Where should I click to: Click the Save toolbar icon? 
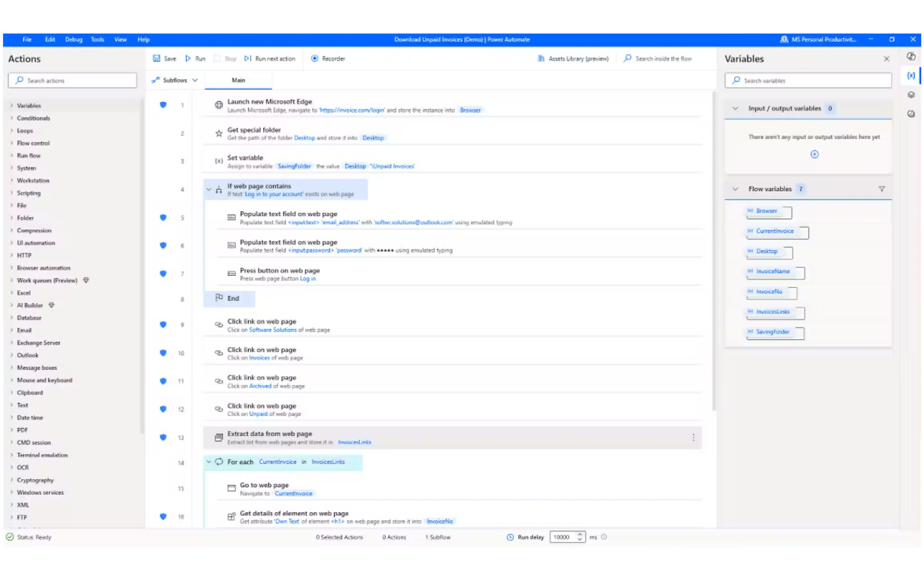point(156,58)
